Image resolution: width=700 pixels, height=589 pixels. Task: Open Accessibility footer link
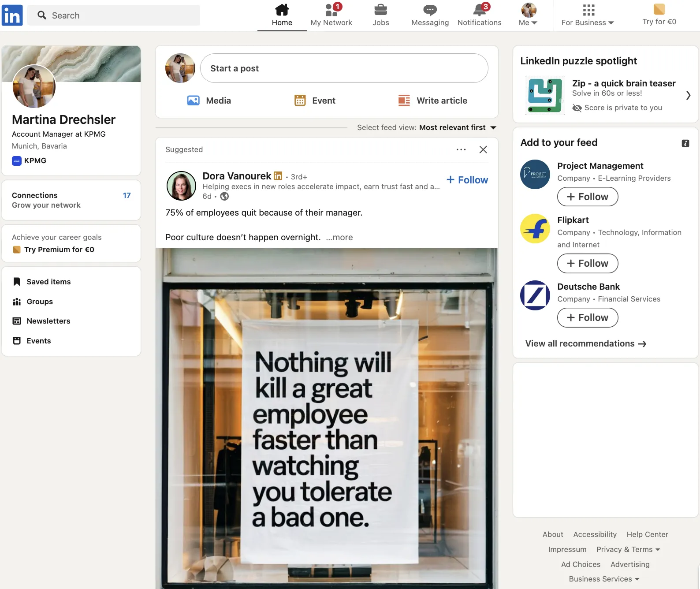[x=595, y=534]
